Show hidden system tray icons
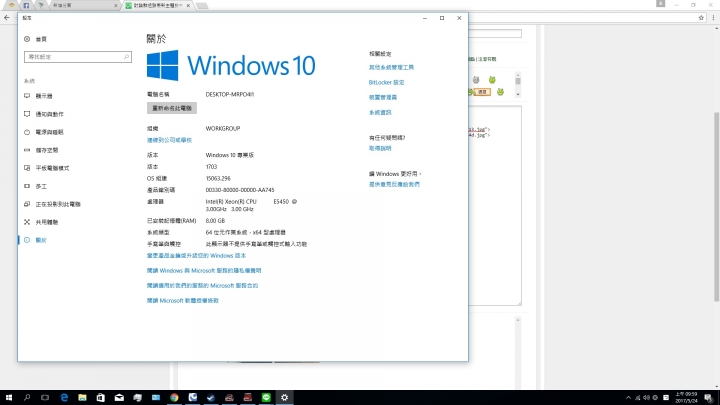720x405 pixels. coord(628,398)
